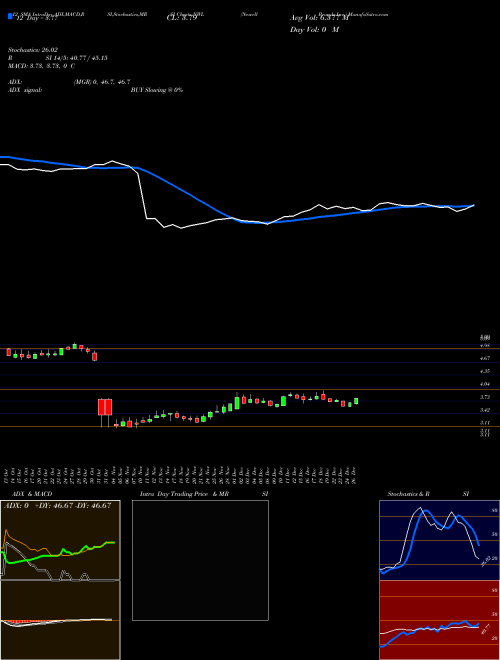Select the 'ADX: 0 +DY: 46.67 -DY: 46.67' readout
The height and width of the screenshot is (660, 500).
tap(57, 506)
